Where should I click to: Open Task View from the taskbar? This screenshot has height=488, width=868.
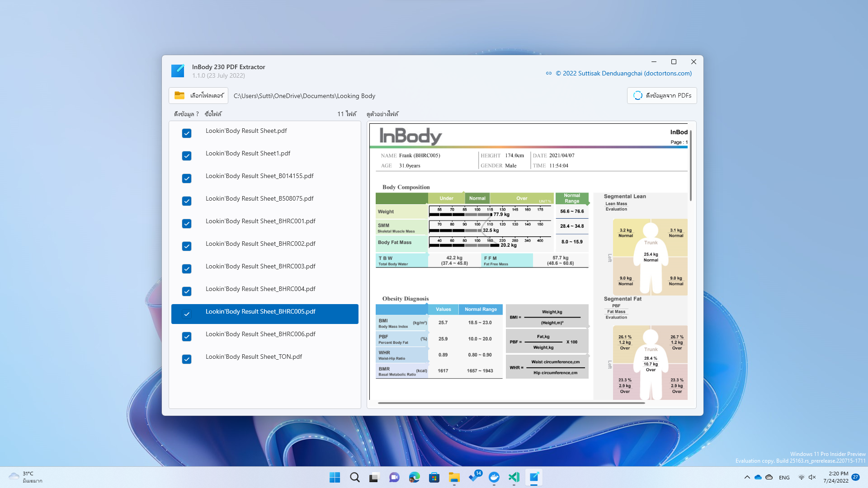pyautogui.click(x=374, y=477)
